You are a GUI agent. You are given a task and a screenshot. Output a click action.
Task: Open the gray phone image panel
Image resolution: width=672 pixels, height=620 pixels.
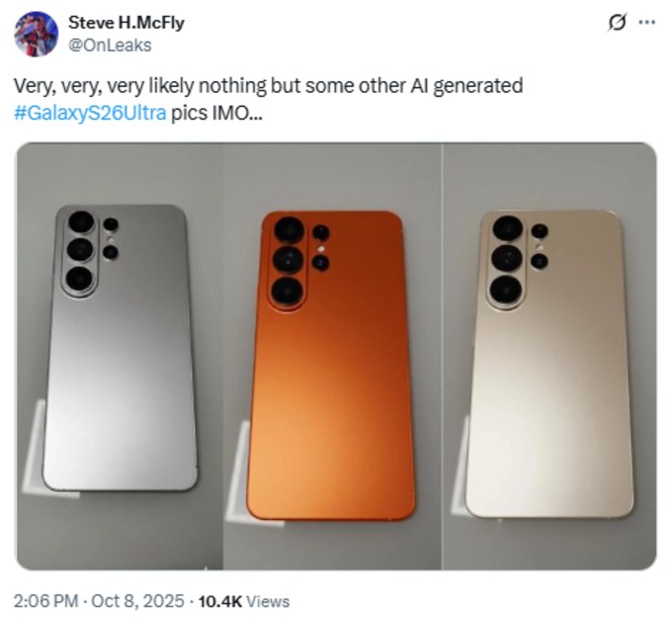pyautogui.click(x=119, y=356)
